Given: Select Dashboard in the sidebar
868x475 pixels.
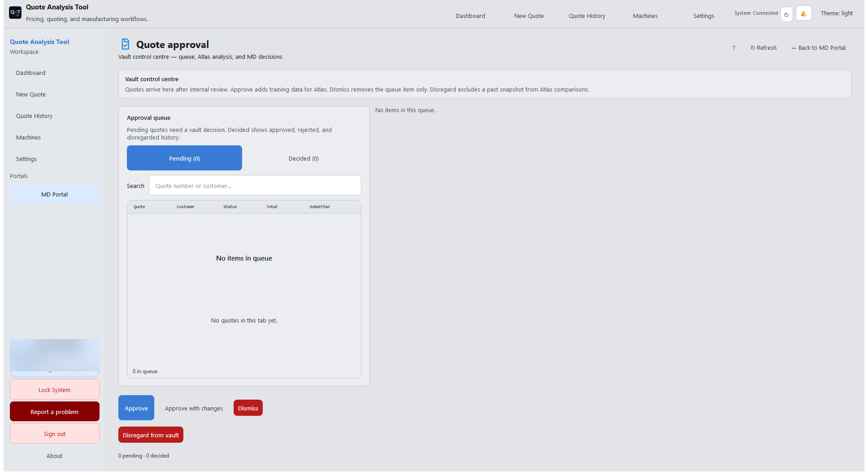Looking at the screenshot, I should click(x=54, y=73).
